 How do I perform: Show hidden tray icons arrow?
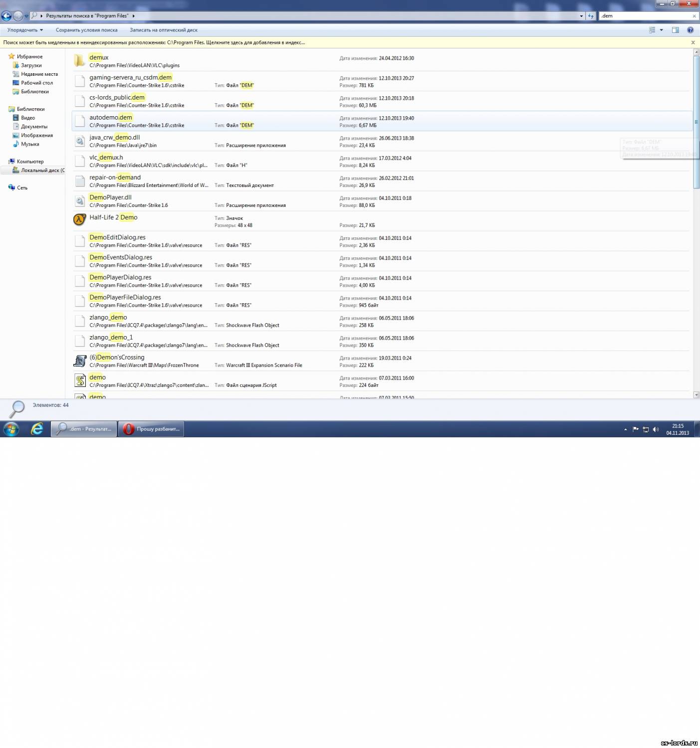click(x=625, y=429)
